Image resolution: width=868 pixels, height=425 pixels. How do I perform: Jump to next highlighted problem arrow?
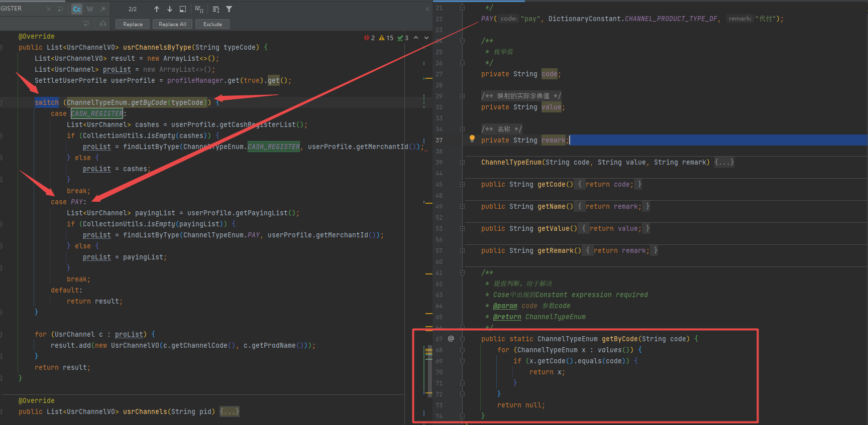[x=426, y=38]
